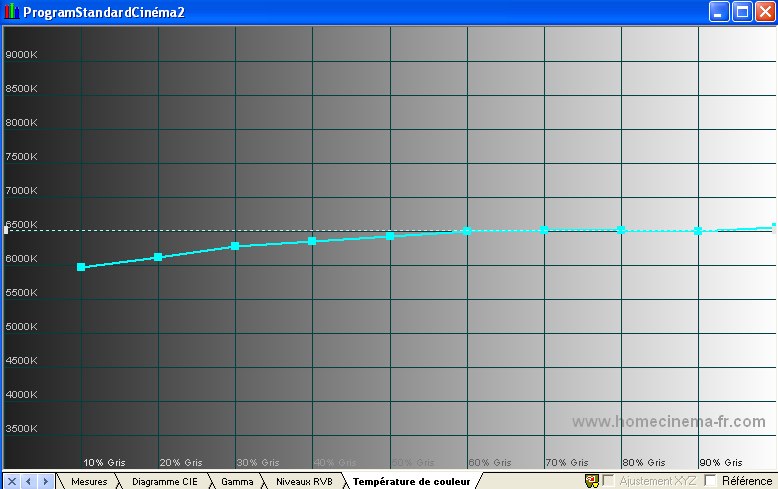Screen dimensions: 778x489
Task: Select the 80% Gris data point
Action: [621, 230]
